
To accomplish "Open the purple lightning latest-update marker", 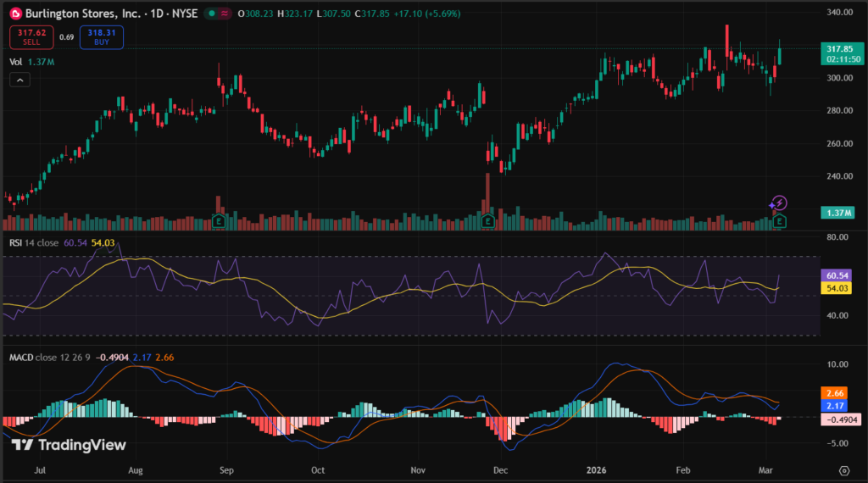I will (779, 203).
